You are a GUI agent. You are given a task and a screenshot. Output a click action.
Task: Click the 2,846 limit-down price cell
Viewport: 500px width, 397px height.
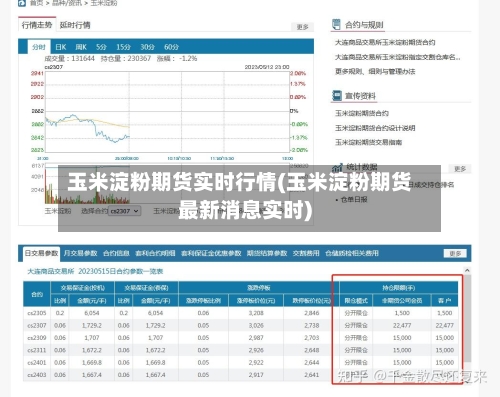pyautogui.click(x=312, y=313)
